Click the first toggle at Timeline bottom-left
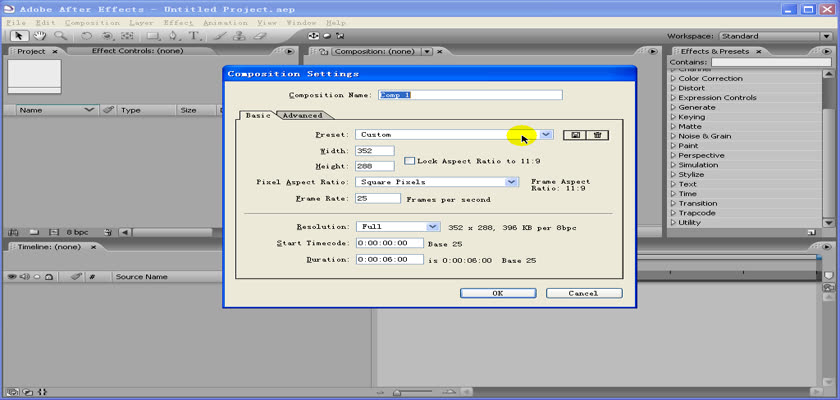Screen dimensions: 840x400 (13, 393)
